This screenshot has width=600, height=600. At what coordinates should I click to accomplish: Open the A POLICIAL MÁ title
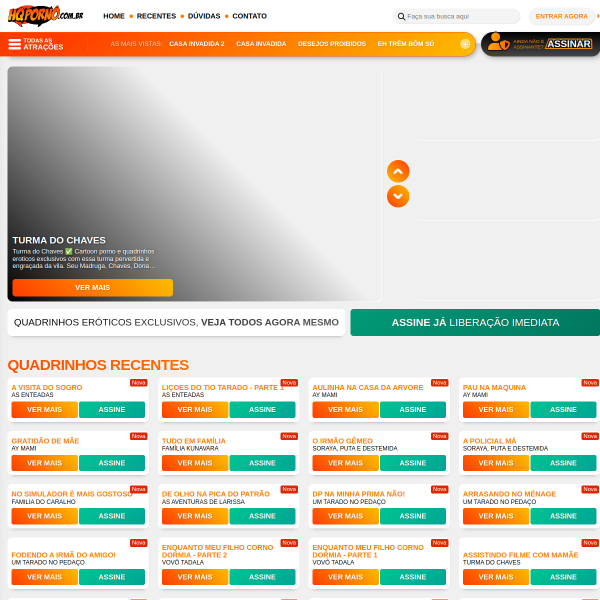(489, 441)
